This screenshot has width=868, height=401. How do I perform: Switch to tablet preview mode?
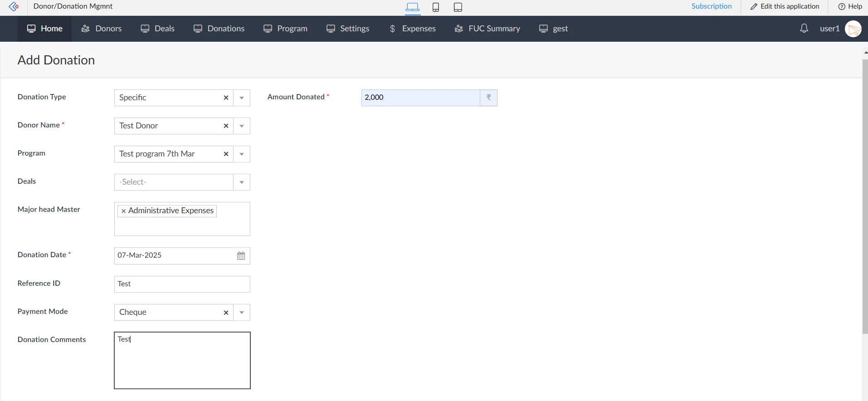tap(458, 7)
